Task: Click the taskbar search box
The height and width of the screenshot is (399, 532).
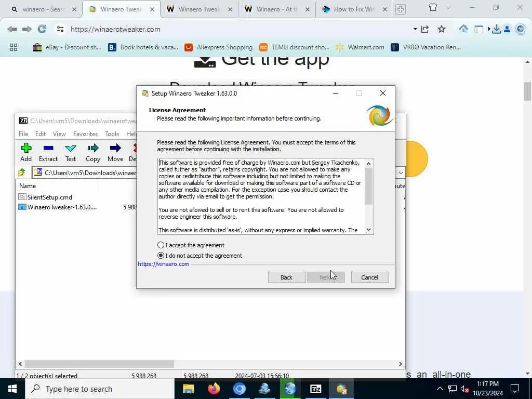Action: point(99,389)
